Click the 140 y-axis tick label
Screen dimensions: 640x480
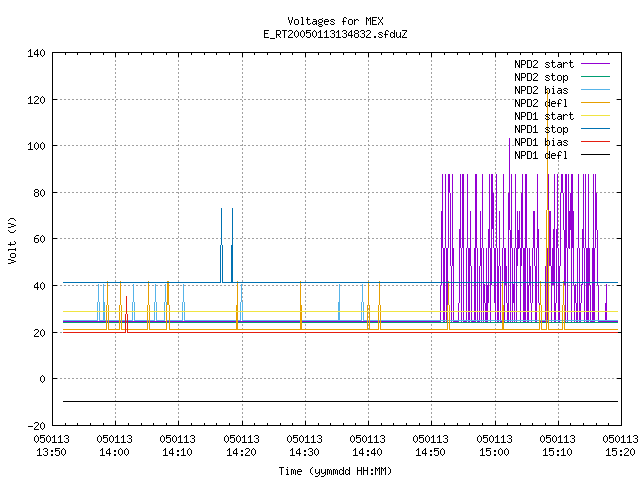tap(36, 53)
